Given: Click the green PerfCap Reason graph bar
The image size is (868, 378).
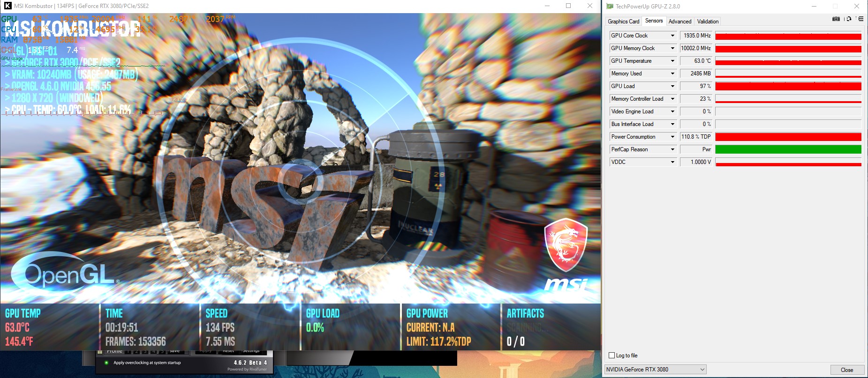Looking at the screenshot, I should 788,149.
